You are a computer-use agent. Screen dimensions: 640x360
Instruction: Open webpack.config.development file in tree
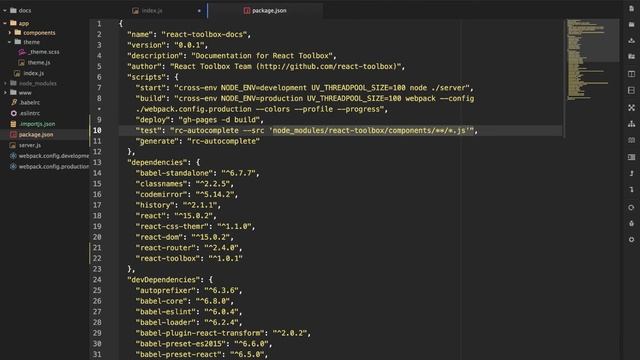pyautogui.click(x=53, y=156)
